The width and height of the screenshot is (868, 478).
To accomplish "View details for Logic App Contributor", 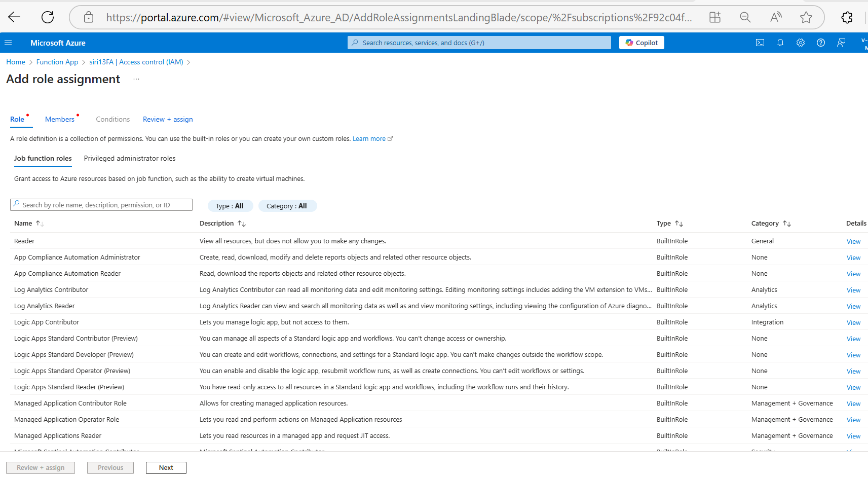I will click(853, 323).
